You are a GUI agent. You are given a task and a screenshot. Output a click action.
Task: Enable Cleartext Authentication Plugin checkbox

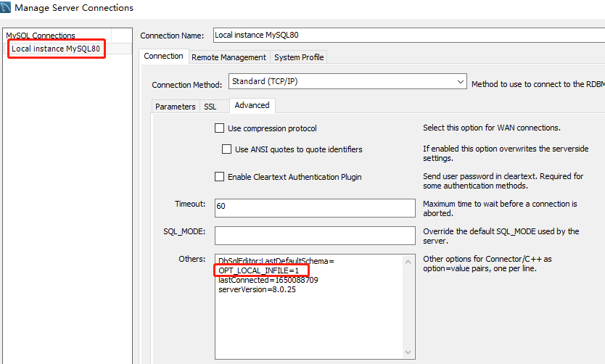(x=219, y=177)
